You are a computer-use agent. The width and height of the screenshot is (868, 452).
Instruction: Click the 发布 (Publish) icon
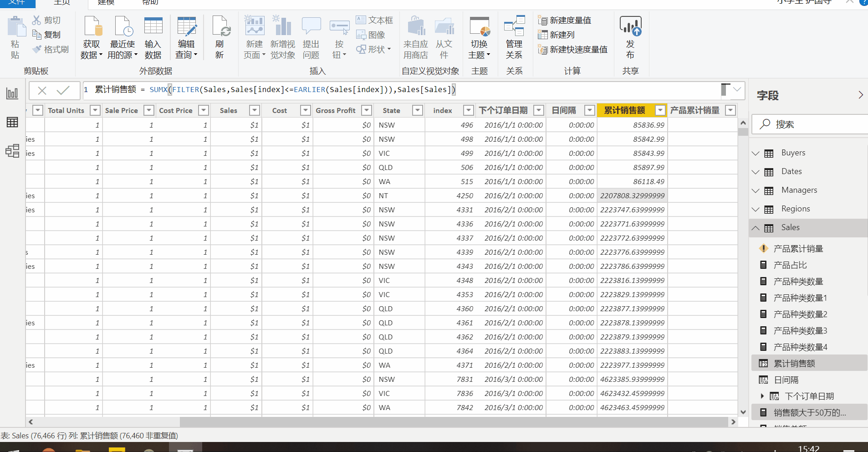point(630,36)
